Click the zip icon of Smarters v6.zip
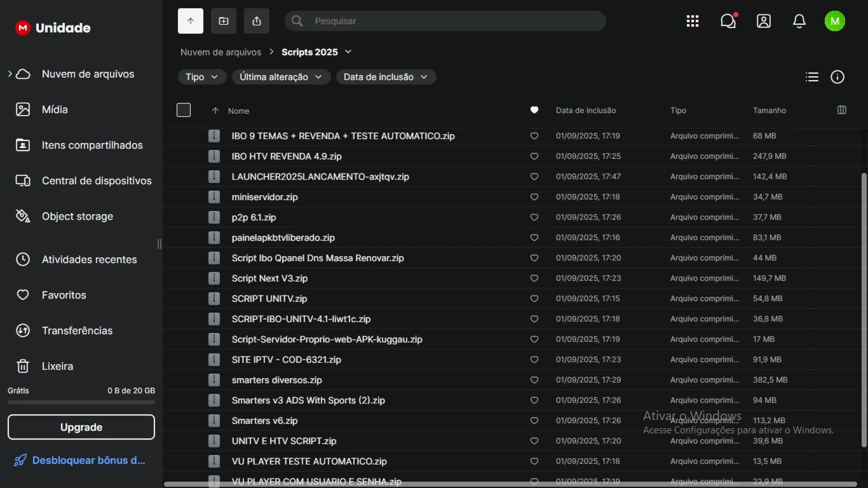The width and height of the screenshot is (868, 488). [214, 421]
